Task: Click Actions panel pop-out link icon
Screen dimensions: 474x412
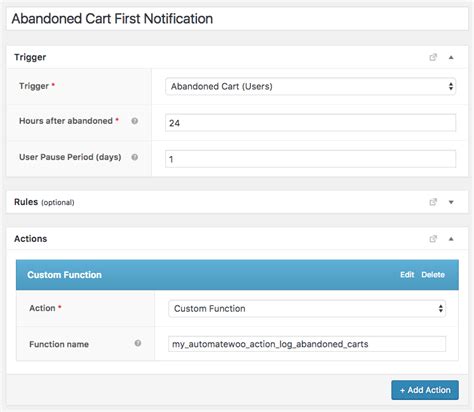Action: click(433, 239)
